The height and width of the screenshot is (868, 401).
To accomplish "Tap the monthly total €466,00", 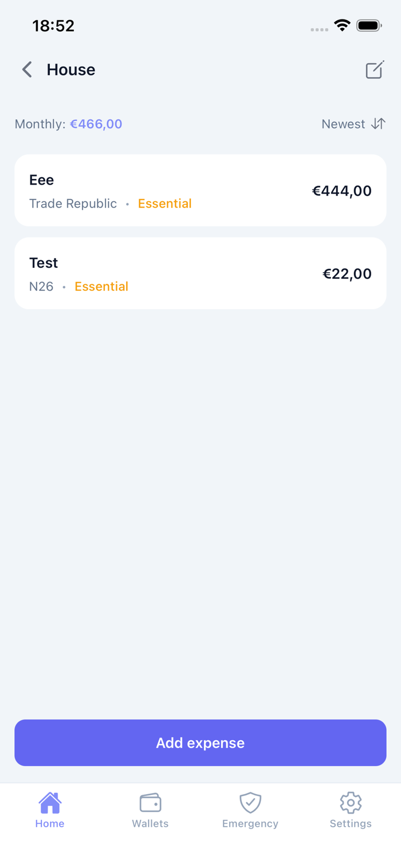I will (96, 124).
